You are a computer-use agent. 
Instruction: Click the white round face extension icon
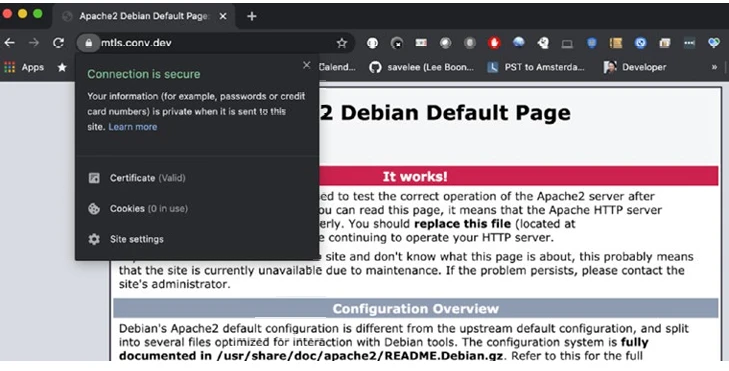point(372,43)
